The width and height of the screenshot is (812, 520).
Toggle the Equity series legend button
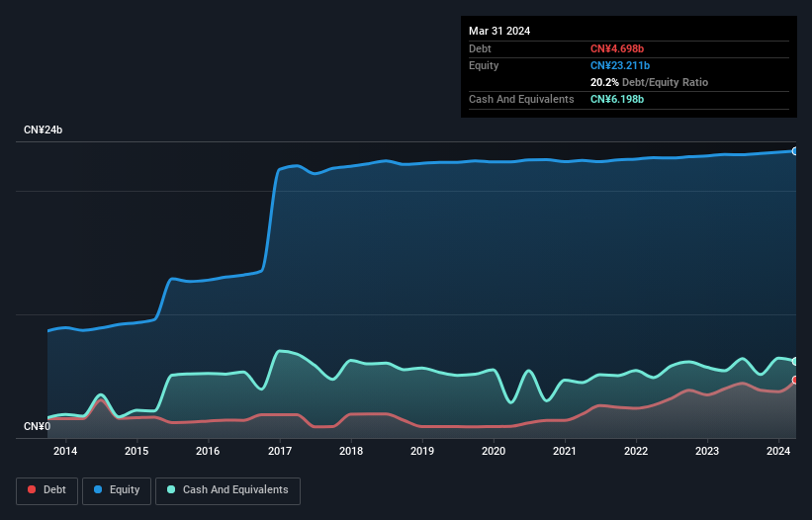[x=117, y=490]
